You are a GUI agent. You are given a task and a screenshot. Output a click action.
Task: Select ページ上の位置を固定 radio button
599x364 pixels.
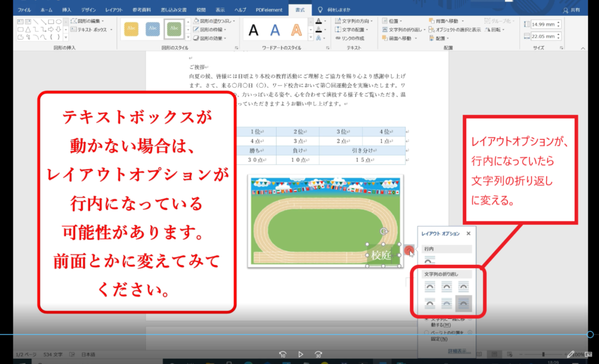coord(427,333)
